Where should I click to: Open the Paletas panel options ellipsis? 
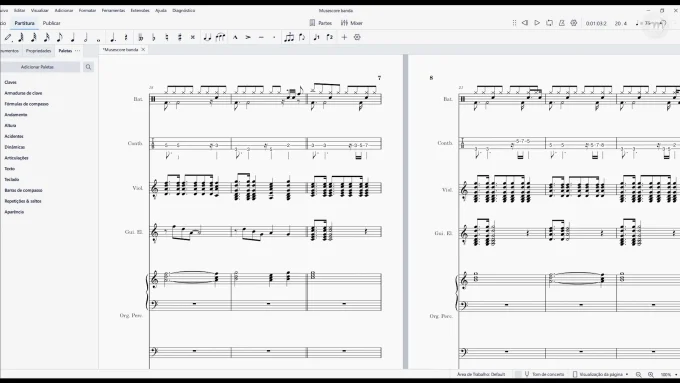coord(78,51)
